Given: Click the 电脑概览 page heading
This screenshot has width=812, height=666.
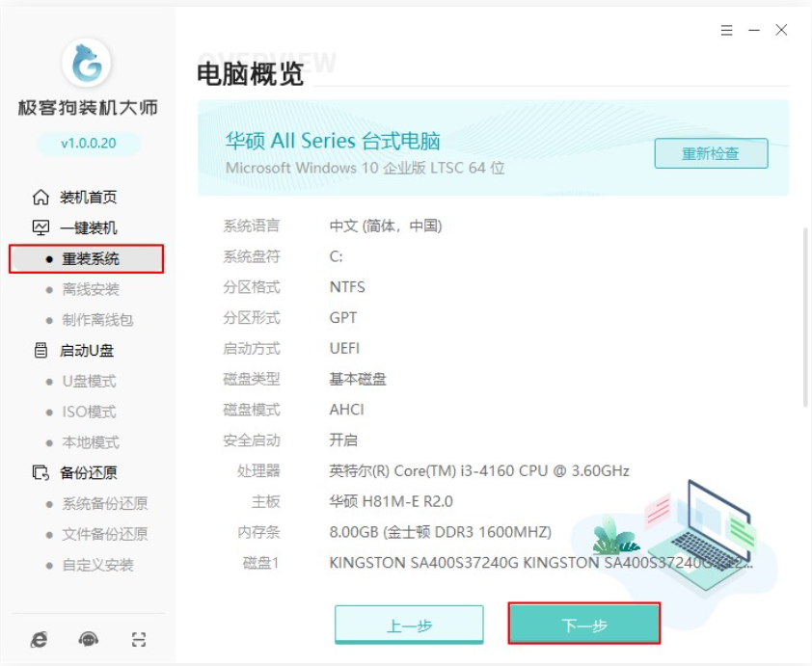Looking at the screenshot, I should coord(250,74).
